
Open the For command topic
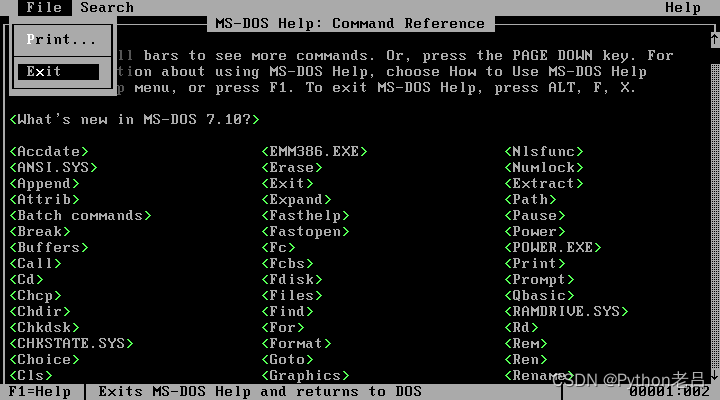click(283, 328)
